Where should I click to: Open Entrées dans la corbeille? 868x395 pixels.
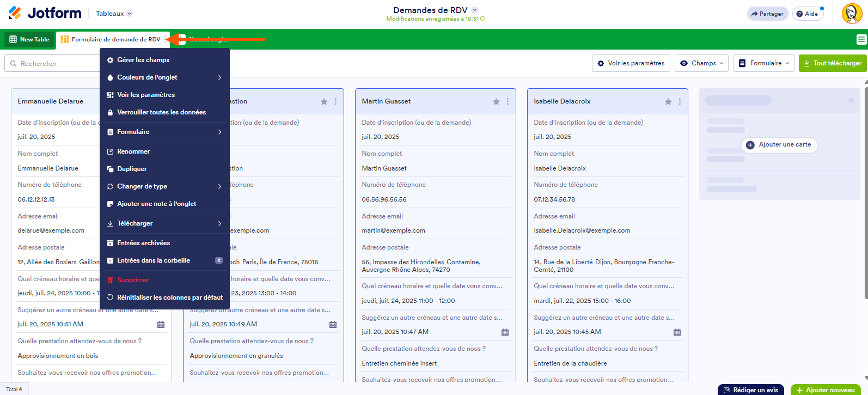[x=165, y=260]
